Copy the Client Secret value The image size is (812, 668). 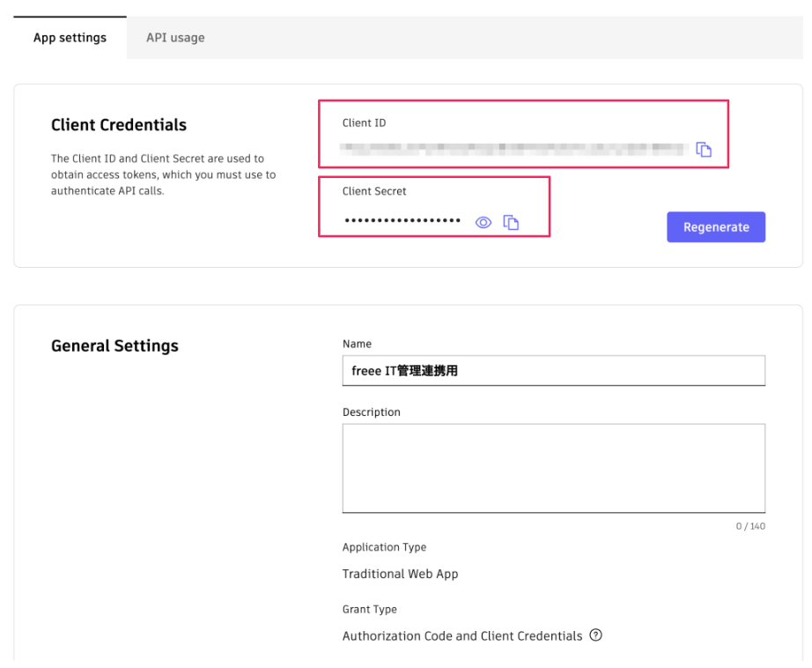511,222
